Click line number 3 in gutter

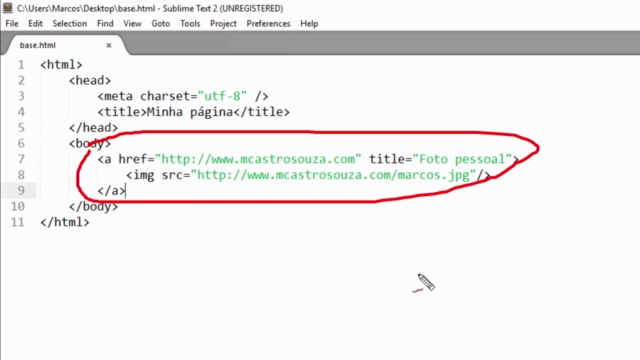pyautogui.click(x=21, y=96)
